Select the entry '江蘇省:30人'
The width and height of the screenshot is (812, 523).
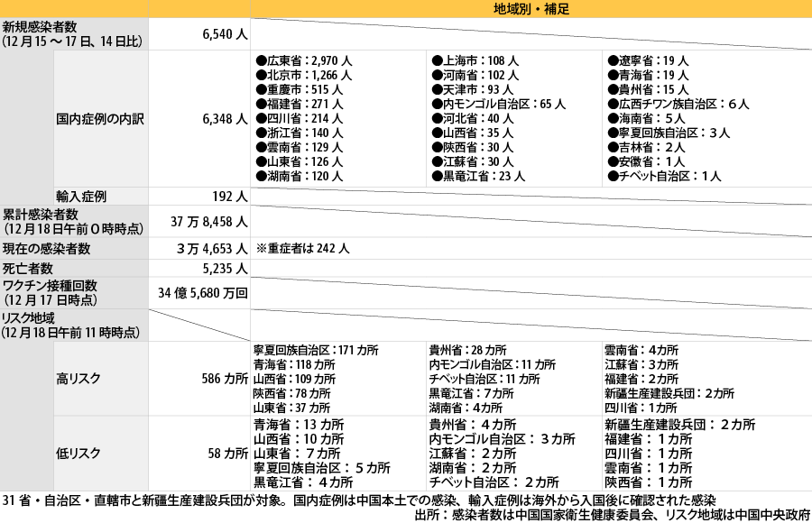(x=472, y=162)
